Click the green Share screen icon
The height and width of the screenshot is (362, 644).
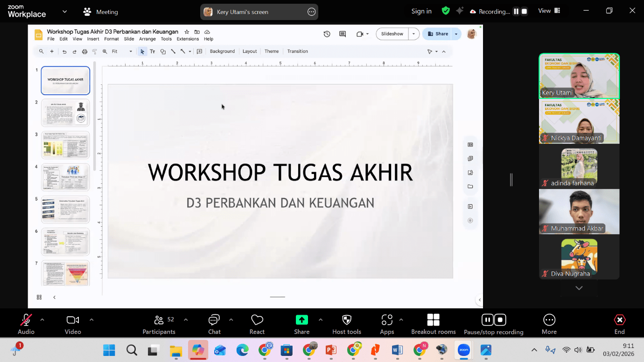(x=301, y=320)
